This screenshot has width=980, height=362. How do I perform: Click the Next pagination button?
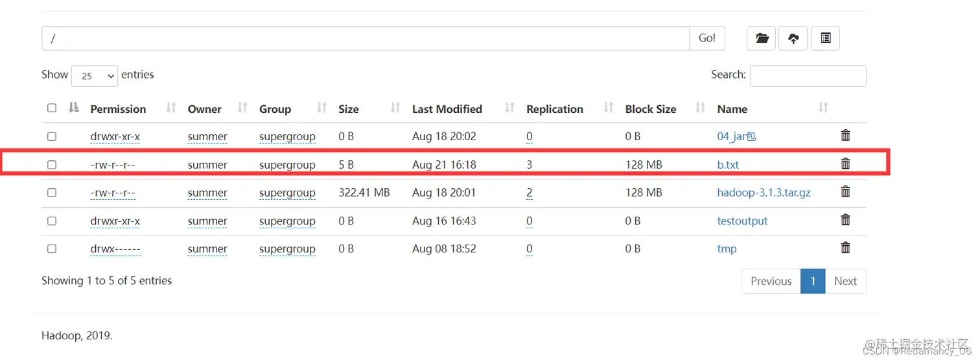[845, 281]
